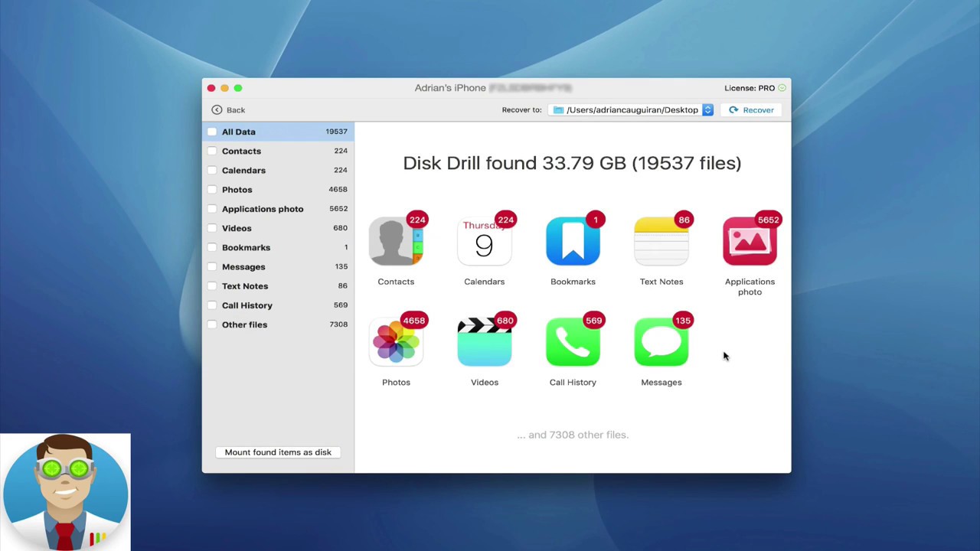Select Videos in the sidebar list
The image size is (980, 551).
coord(277,228)
